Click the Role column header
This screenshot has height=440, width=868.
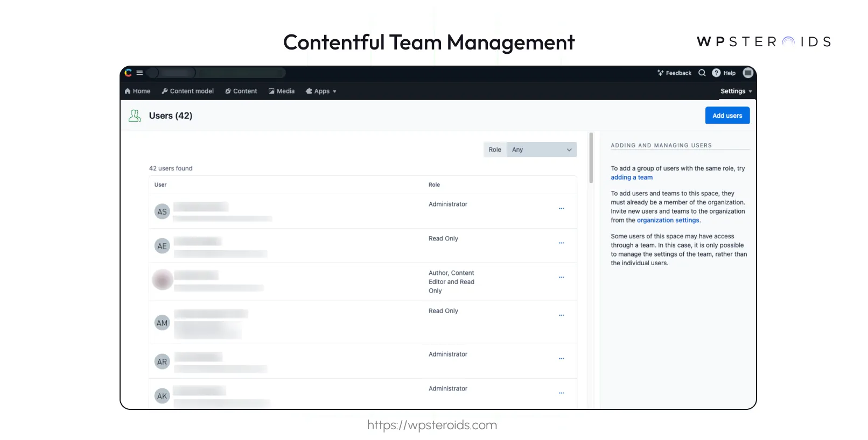(434, 184)
